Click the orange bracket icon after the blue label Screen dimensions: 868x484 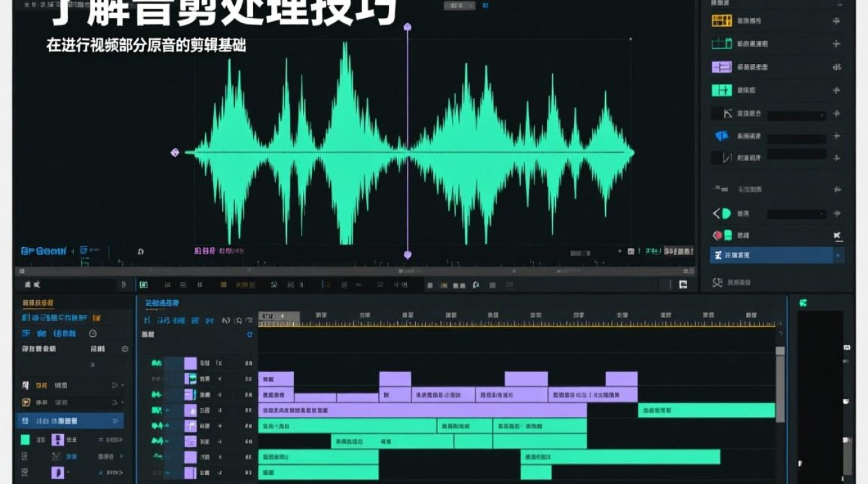pyautogui.click(x=96, y=318)
